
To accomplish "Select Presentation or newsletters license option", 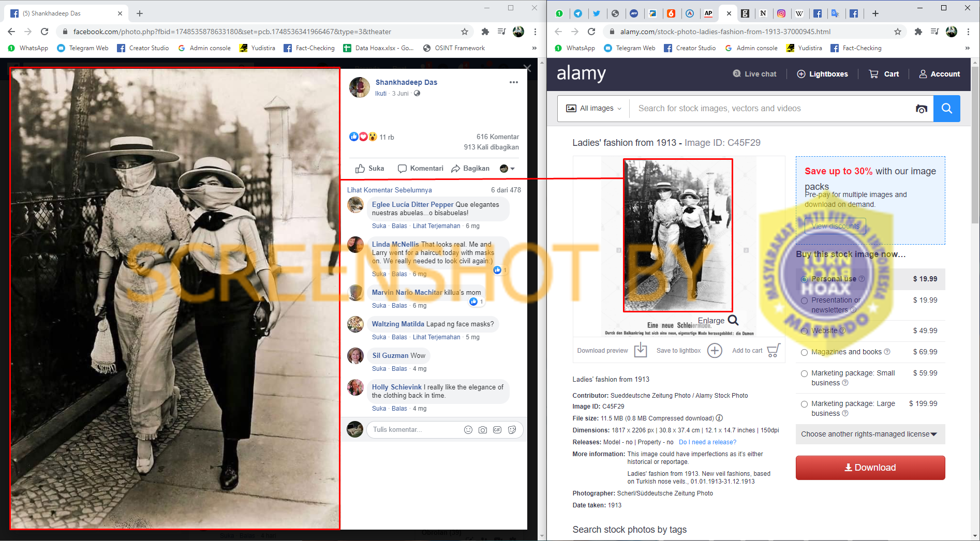I will coord(804,300).
